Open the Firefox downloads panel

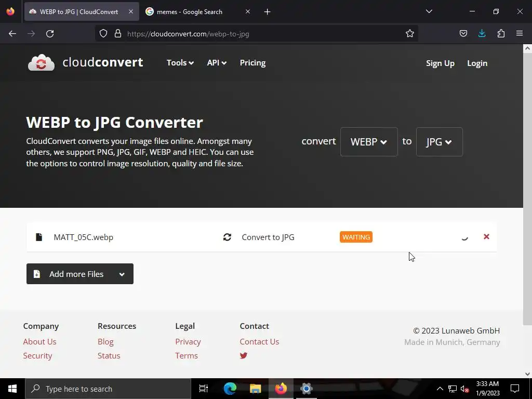tap(482, 33)
